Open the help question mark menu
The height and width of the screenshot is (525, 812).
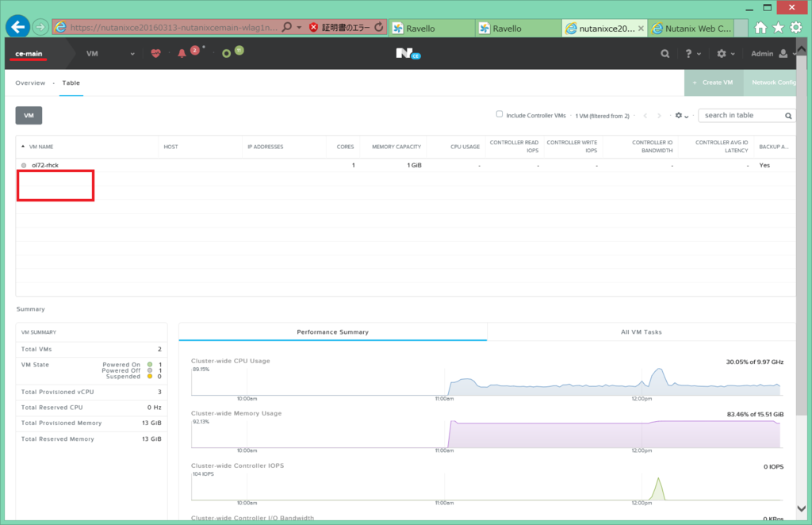pos(693,54)
